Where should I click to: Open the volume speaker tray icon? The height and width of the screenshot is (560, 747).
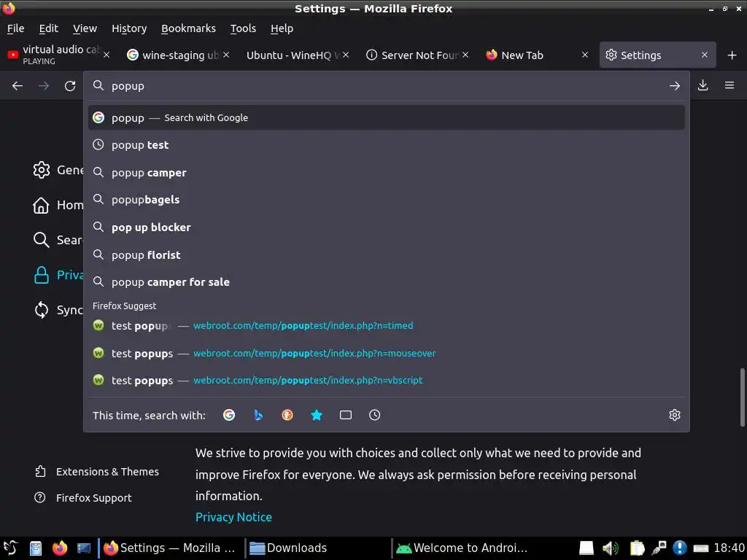point(610,548)
